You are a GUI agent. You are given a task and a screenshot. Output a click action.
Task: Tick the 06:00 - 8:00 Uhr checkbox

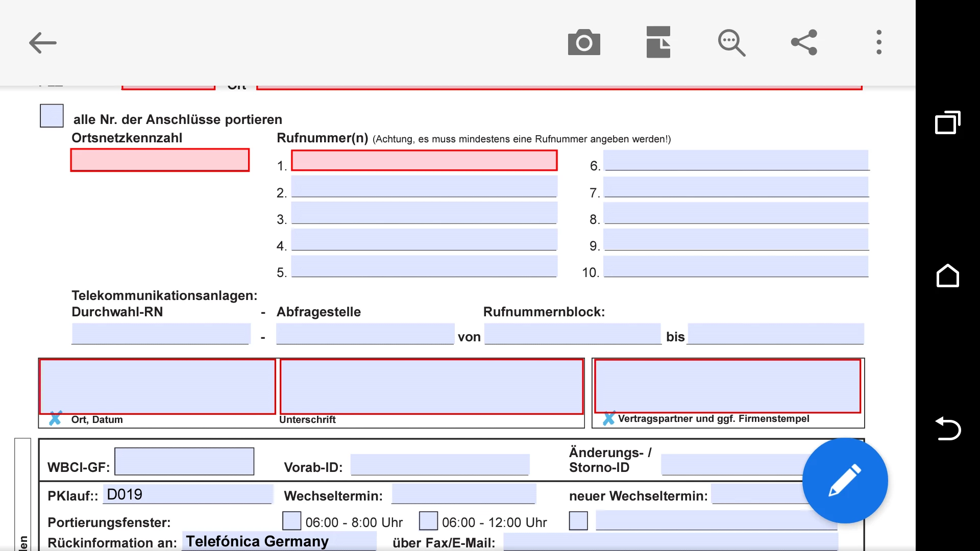click(x=291, y=521)
